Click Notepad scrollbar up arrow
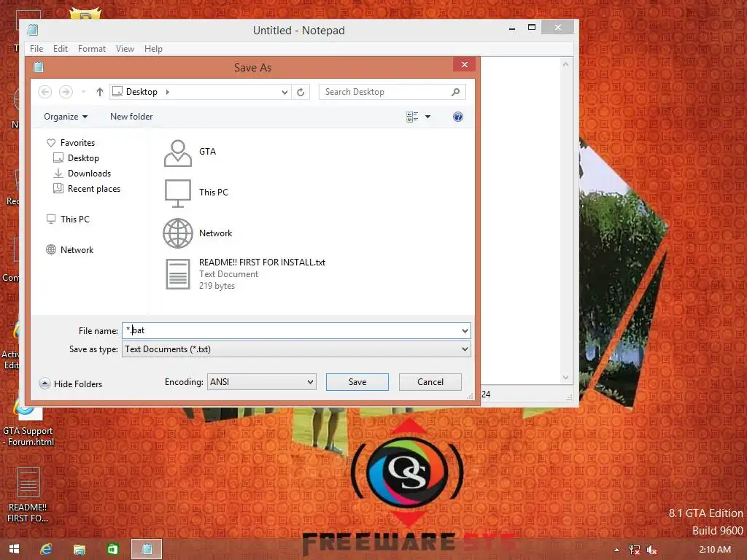Viewport: 747px width, 560px height. tap(565, 64)
